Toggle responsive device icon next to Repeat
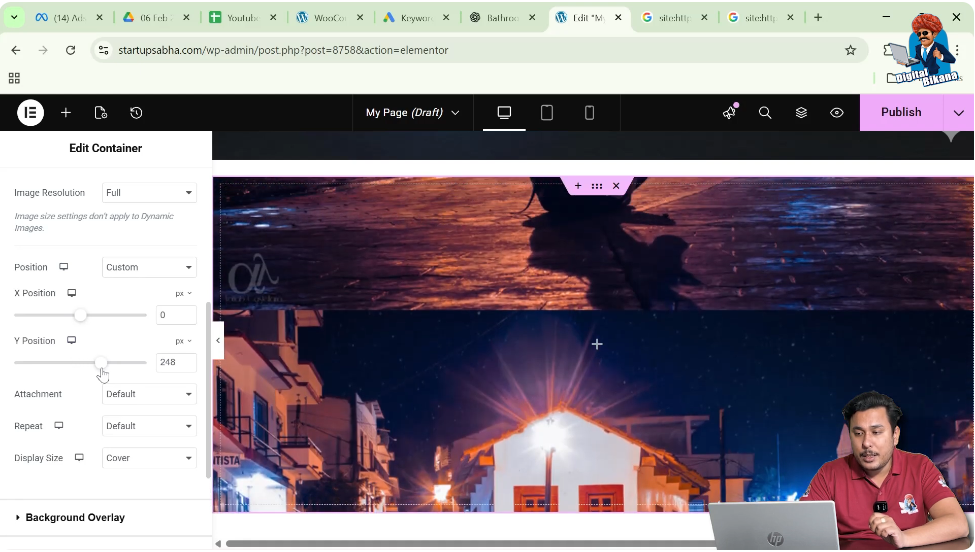This screenshot has width=975, height=552. (x=58, y=425)
